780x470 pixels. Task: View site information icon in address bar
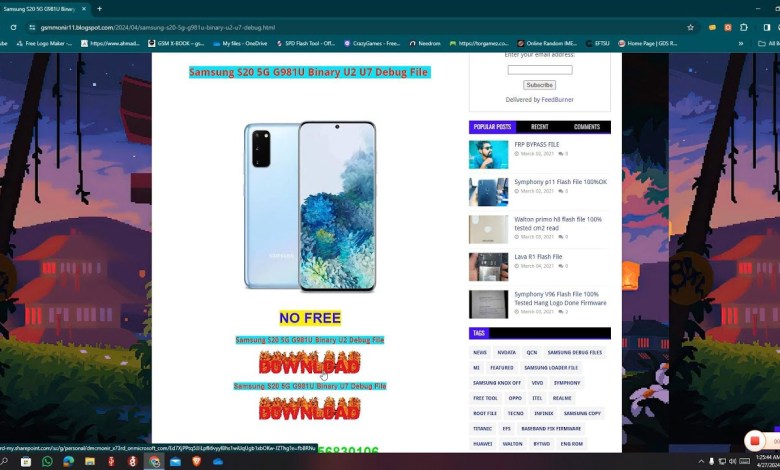(x=32, y=27)
